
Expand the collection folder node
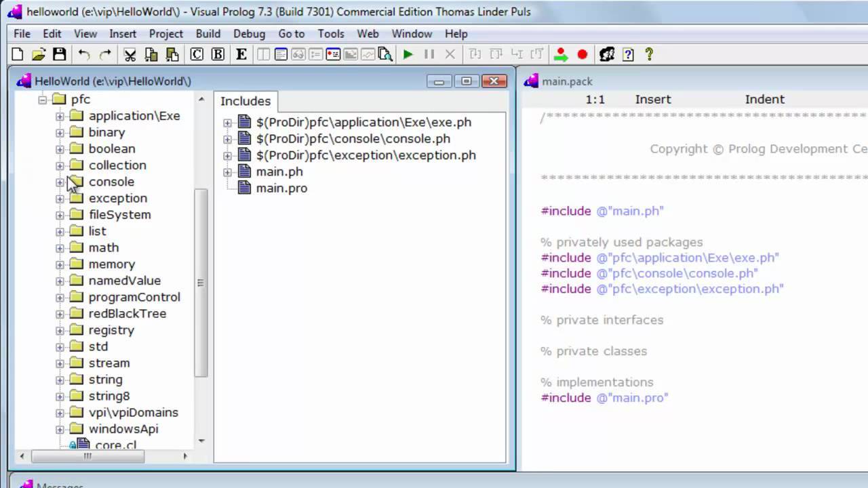click(x=60, y=165)
